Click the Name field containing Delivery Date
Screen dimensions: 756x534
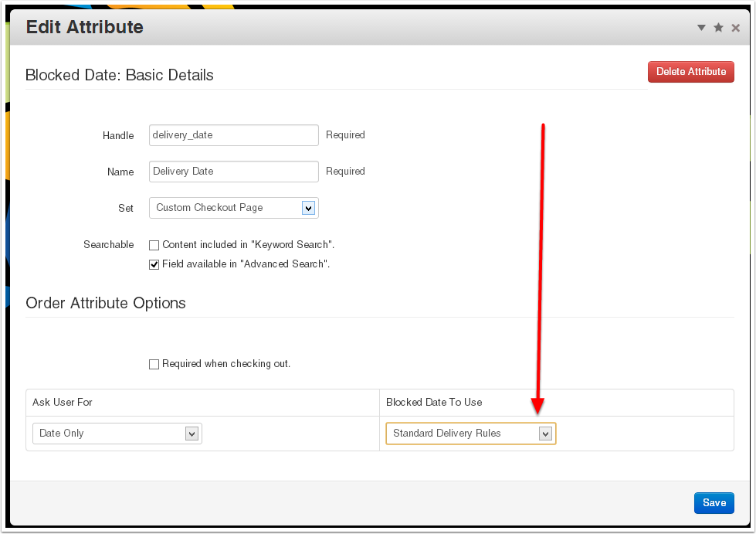click(233, 172)
